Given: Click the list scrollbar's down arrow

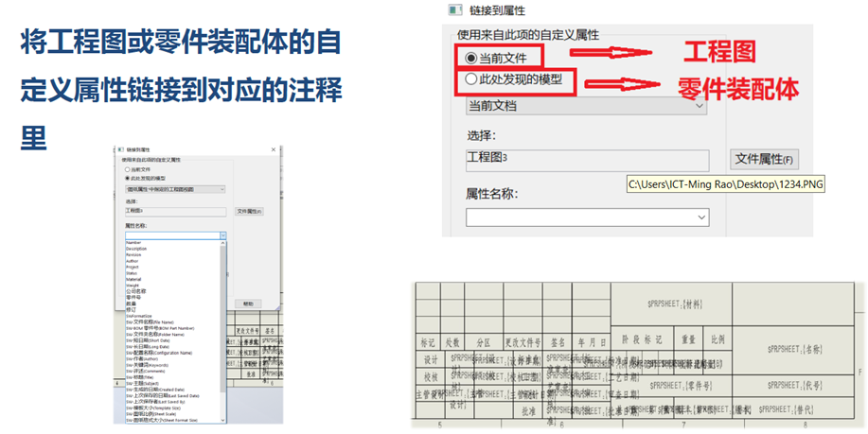Looking at the screenshot, I should click(x=223, y=420).
